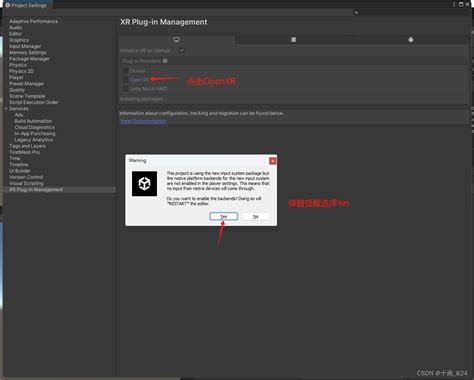Toggle Initialize XR on Startup checkbox
The image size is (474, 380).
[x=182, y=50]
